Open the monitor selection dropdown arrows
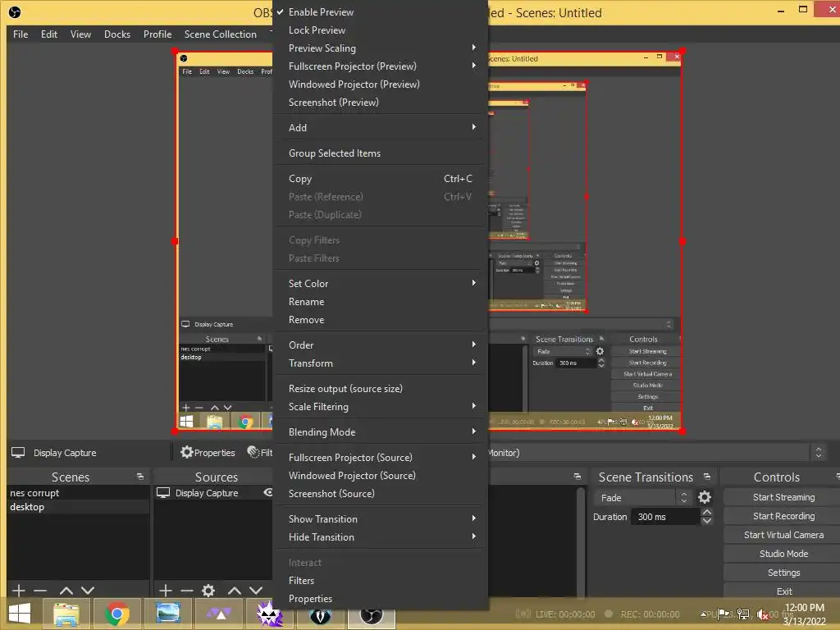 818,452
